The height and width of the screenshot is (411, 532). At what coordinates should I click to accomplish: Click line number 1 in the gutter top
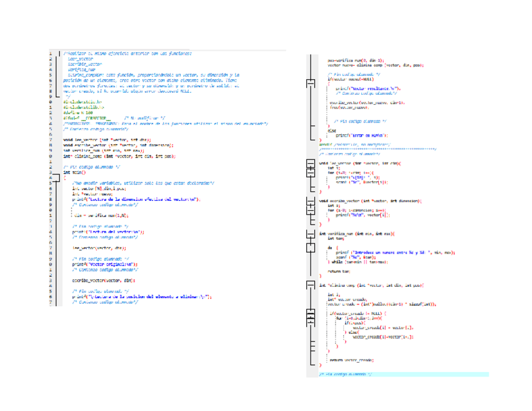coord(50,54)
